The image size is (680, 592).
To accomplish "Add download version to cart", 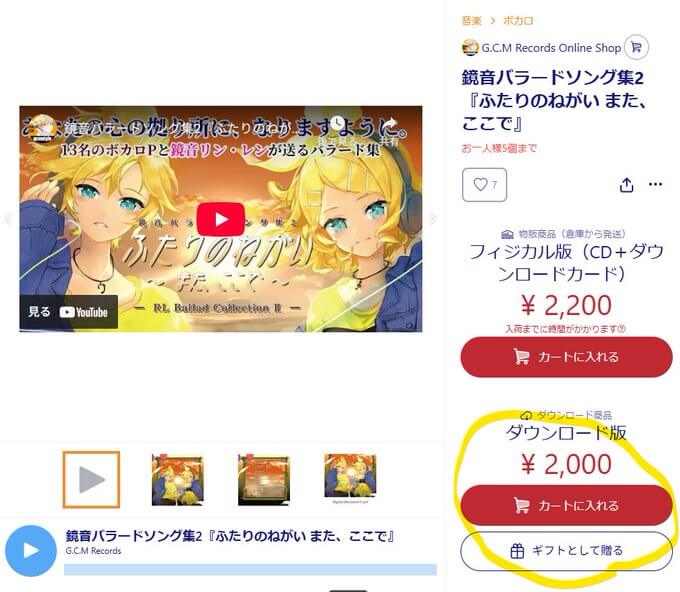I will 566,505.
